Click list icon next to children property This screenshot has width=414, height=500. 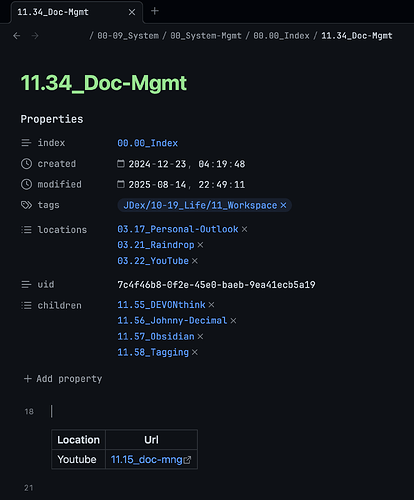point(26,305)
